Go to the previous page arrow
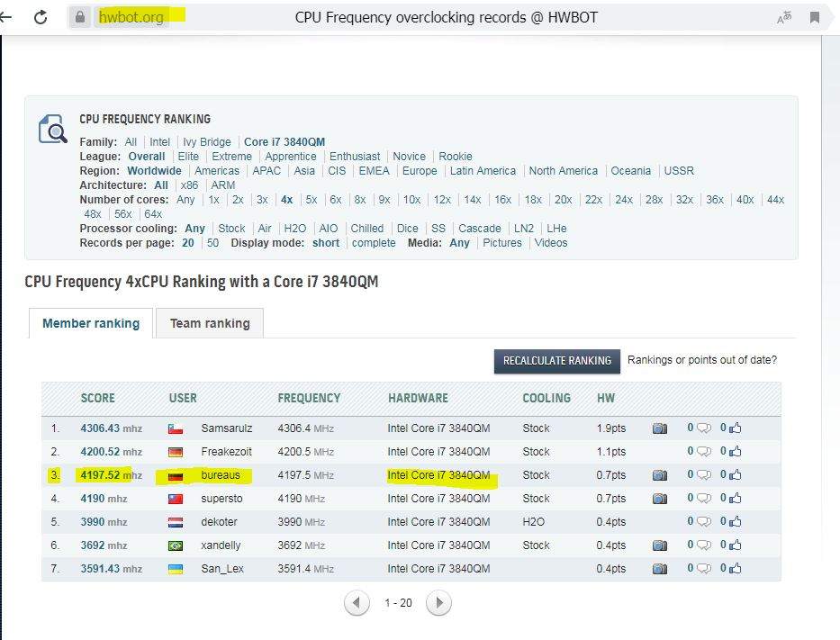The width and height of the screenshot is (840, 640). [x=357, y=603]
